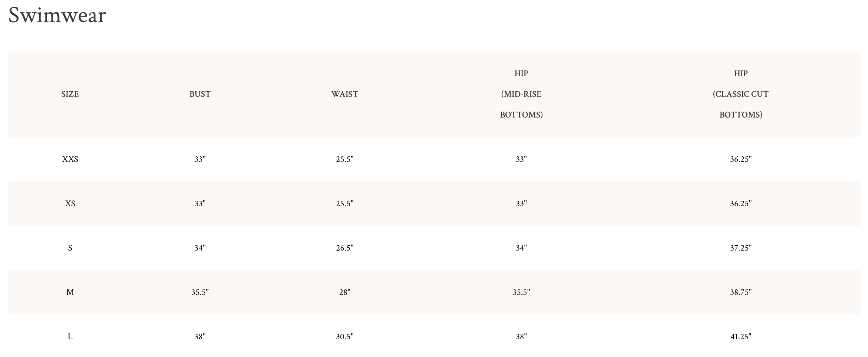Click the 35.5" bust value for M
This screenshot has width=868, height=357.
click(x=200, y=292)
